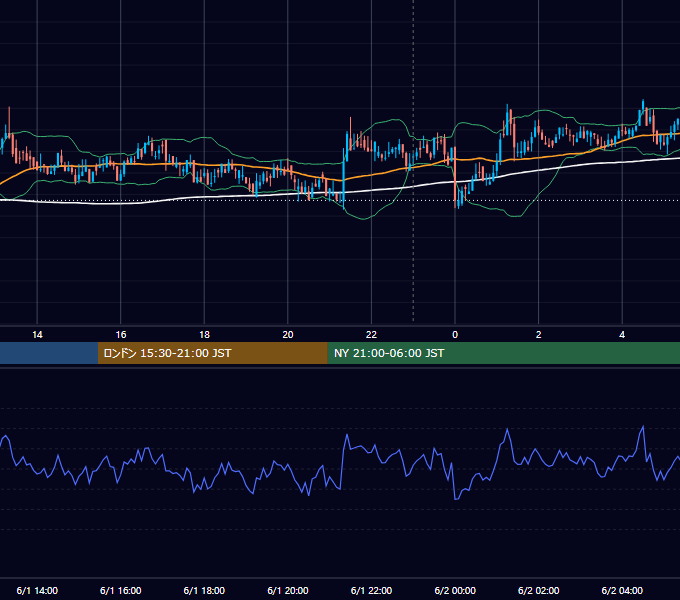
Task: Click the 6/1 16:00 date label
Action: point(121,590)
